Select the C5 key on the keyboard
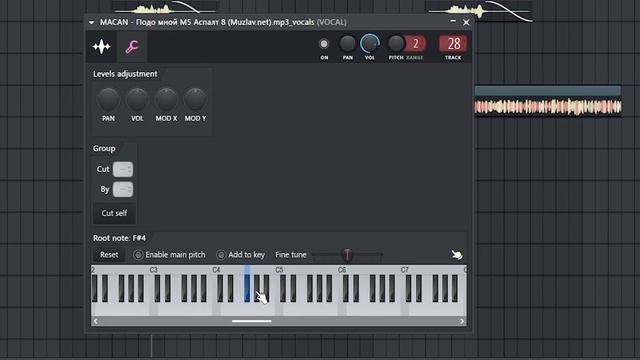Screen dimensions: 640x360 coord(279,308)
